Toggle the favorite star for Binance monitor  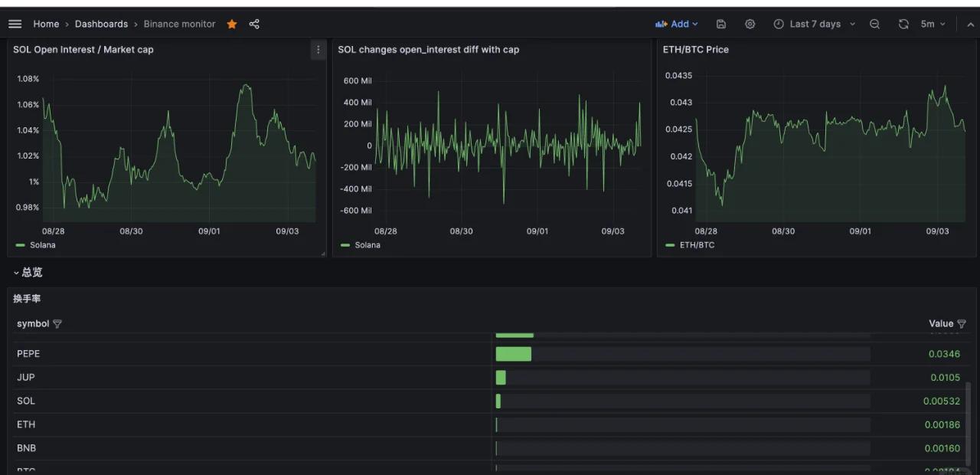tap(232, 24)
